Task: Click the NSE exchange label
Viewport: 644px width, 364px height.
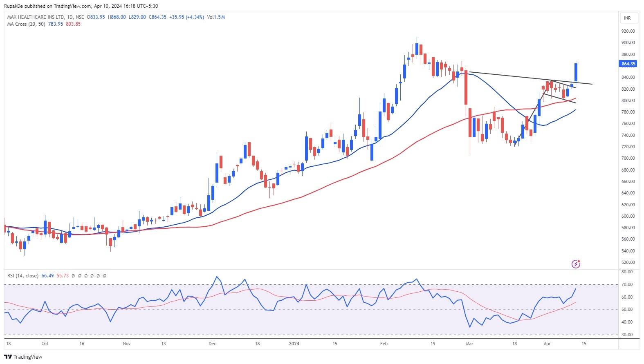Action: (80, 17)
